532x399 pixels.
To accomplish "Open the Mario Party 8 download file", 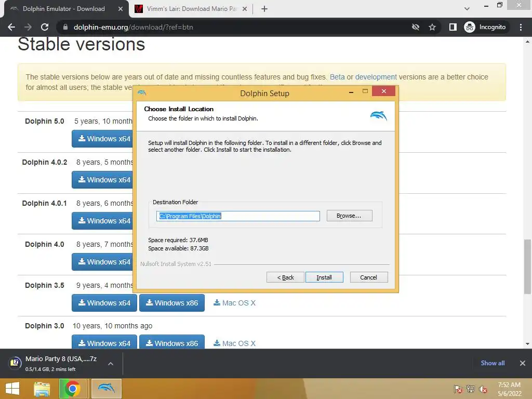I will [54, 363].
